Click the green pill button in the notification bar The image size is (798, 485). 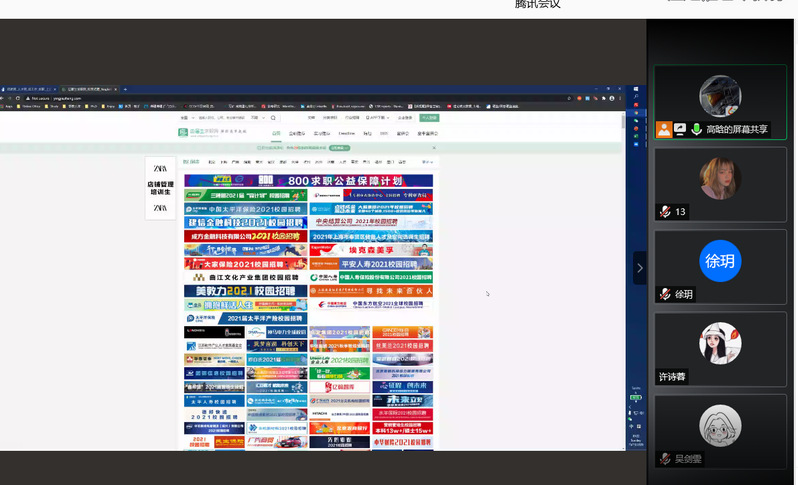click(x=339, y=148)
